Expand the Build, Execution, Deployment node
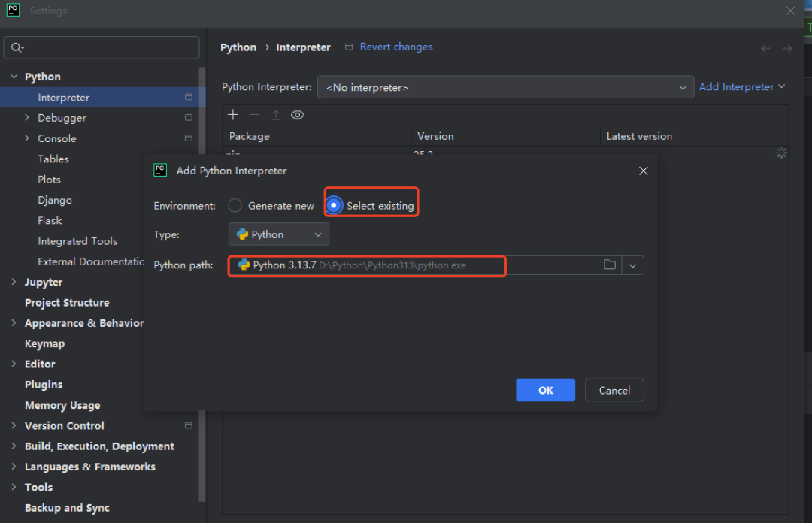The image size is (812, 523). pyautogui.click(x=14, y=446)
